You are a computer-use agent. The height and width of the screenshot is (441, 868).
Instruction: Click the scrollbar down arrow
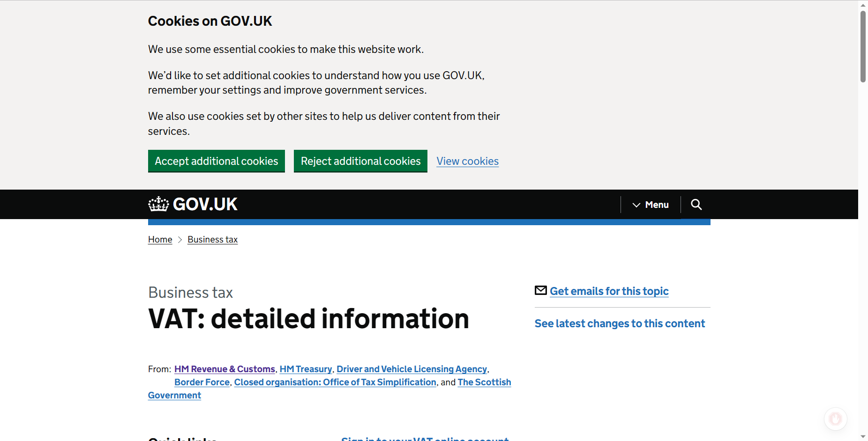(863, 436)
